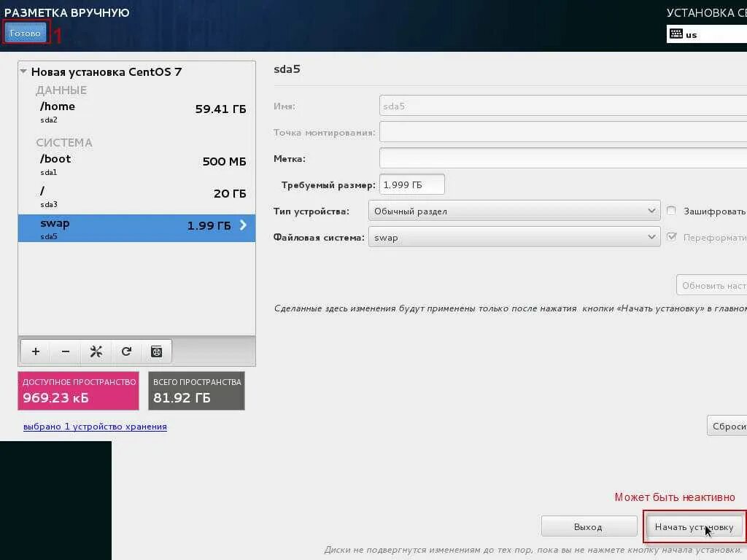Click the Требуемый размер field
This screenshot has width=747, height=560.
[x=411, y=184]
